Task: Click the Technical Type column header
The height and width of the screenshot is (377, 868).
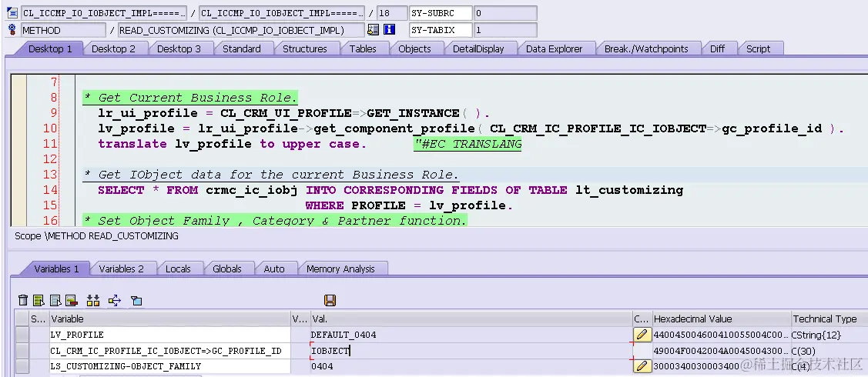Action: click(829, 319)
